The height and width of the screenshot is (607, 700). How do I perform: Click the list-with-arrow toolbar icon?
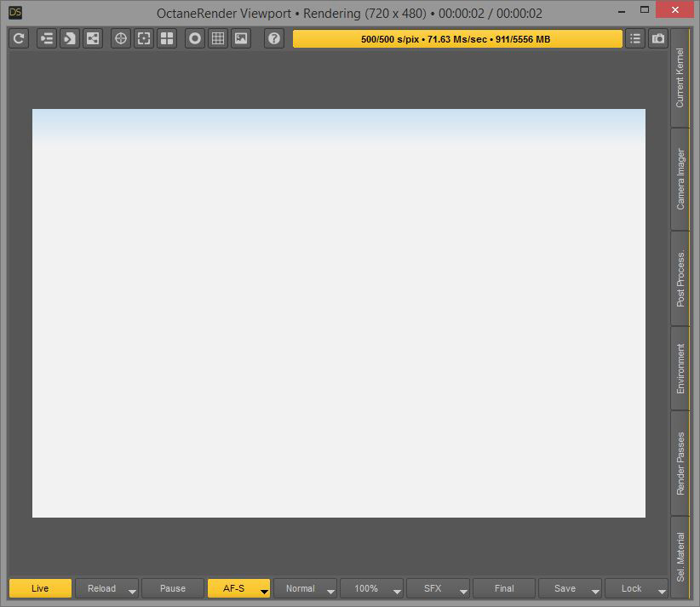47,38
